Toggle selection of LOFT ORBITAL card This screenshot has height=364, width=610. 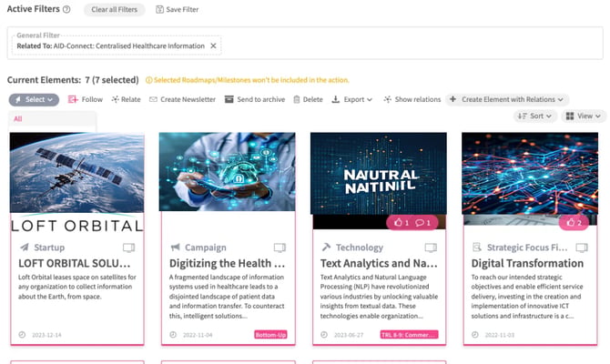pyautogui.click(x=128, y=248)
